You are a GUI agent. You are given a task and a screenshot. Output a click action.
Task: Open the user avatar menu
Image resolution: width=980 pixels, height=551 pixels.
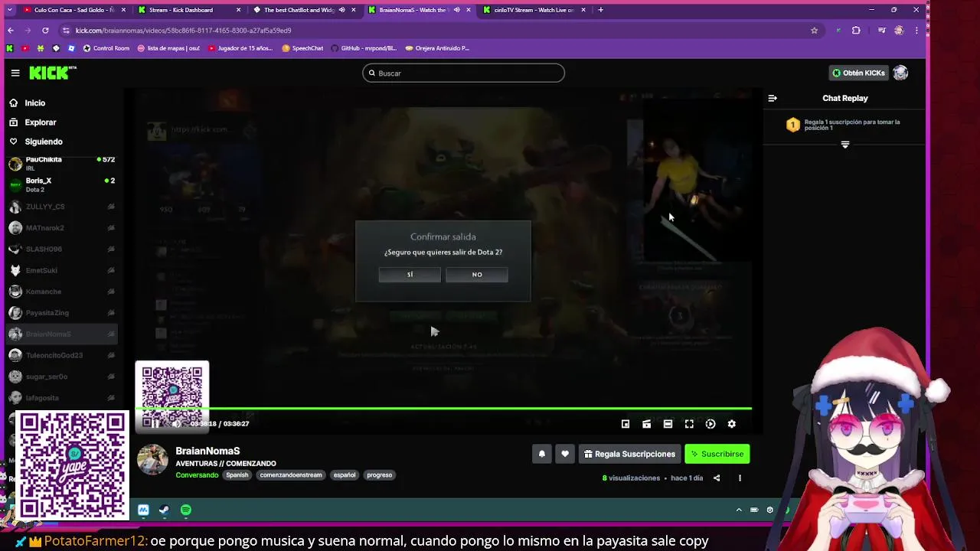pyautogui.click(x=900, y=73)
